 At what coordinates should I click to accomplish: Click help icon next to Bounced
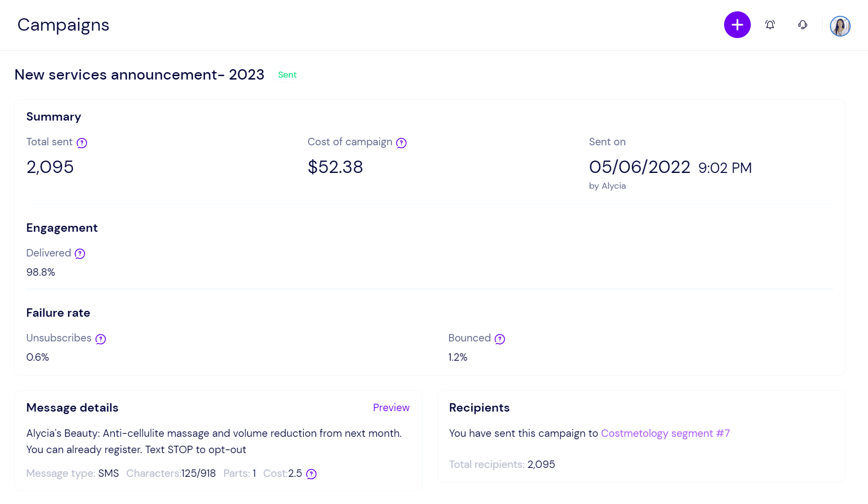[x=500, y=339]
